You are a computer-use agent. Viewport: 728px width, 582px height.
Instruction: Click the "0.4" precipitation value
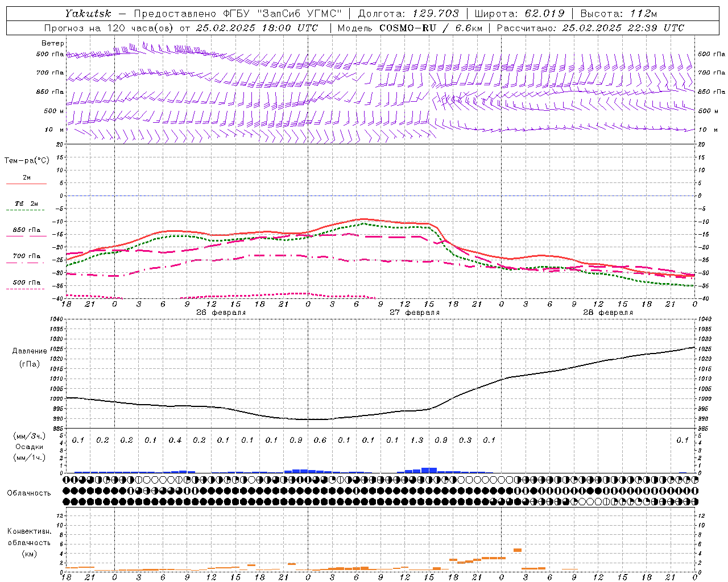[175, 440]
